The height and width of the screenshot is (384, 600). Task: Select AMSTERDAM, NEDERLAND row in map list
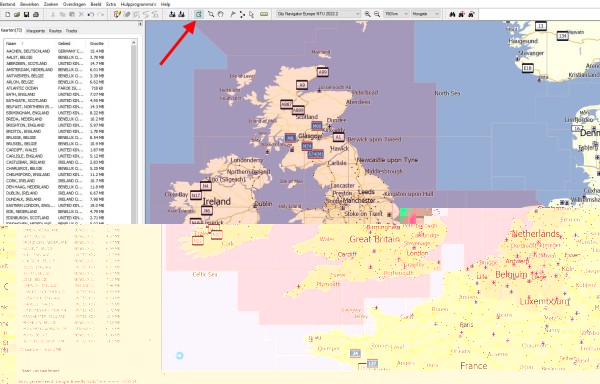click(55, 70)
